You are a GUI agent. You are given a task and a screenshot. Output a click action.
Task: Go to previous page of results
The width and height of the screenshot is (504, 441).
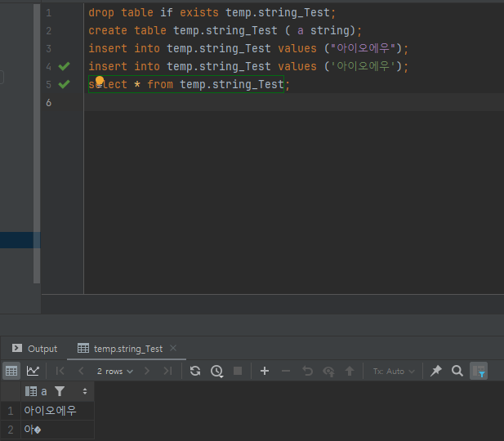pos(81,371)
